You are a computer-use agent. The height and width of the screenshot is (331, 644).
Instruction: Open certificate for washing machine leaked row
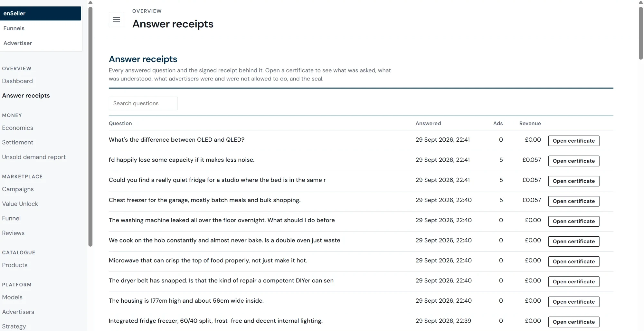[x=574, y=221]
